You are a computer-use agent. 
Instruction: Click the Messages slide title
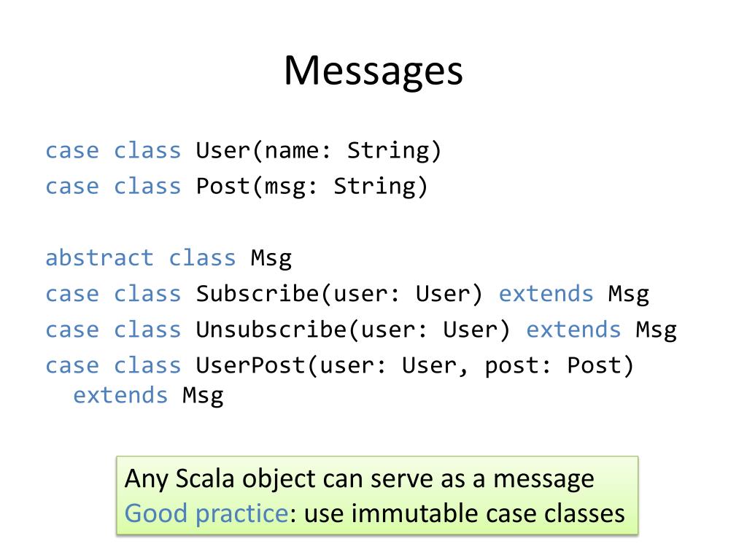(x=373, y=71)
